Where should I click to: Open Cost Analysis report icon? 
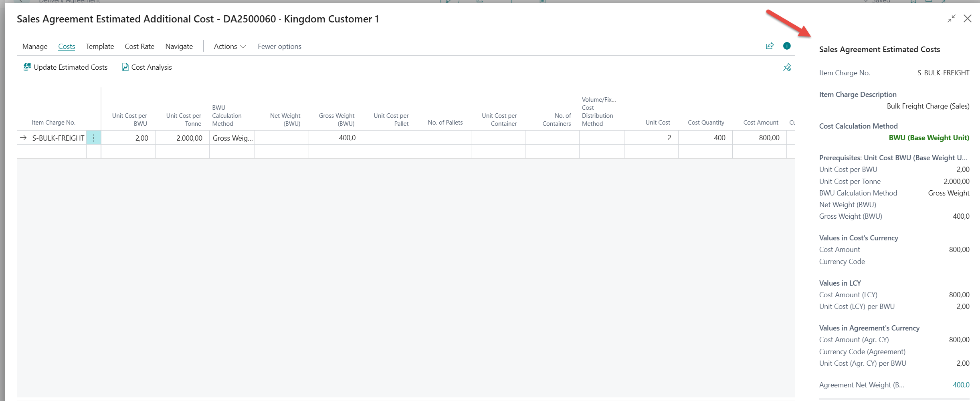125,67
